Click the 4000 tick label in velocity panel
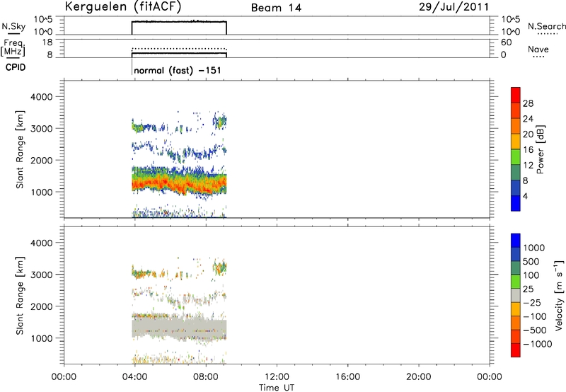566x392 pixels. [42, 243]
